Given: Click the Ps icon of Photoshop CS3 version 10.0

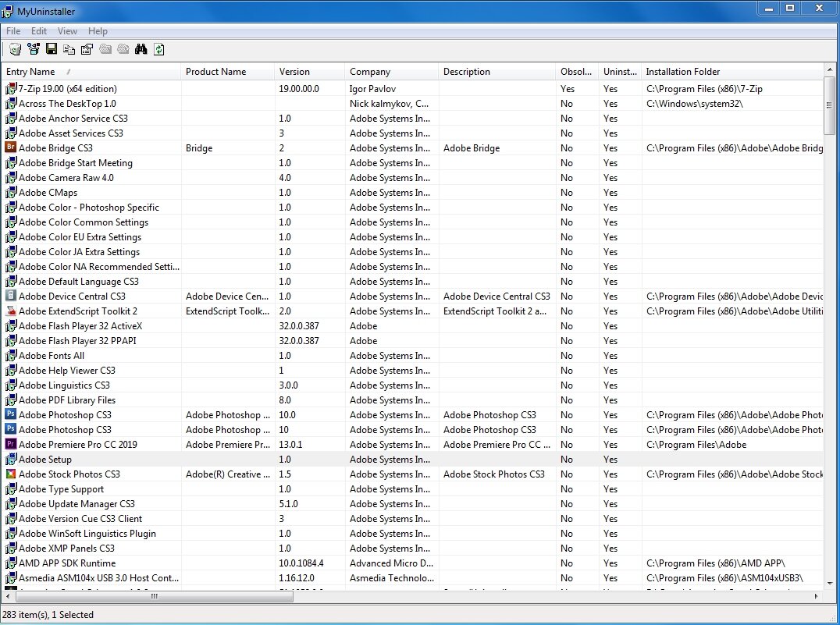Looking at the screenshot, I should click(11, 414).
